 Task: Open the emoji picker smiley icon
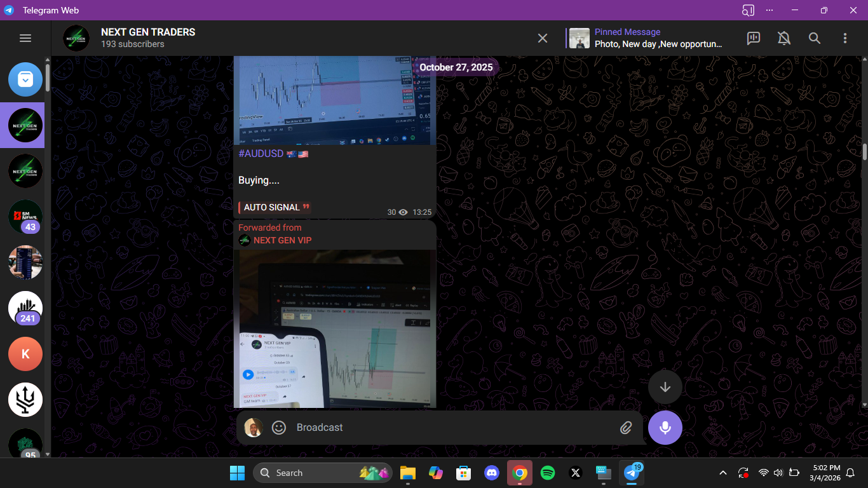click(279, 428)
